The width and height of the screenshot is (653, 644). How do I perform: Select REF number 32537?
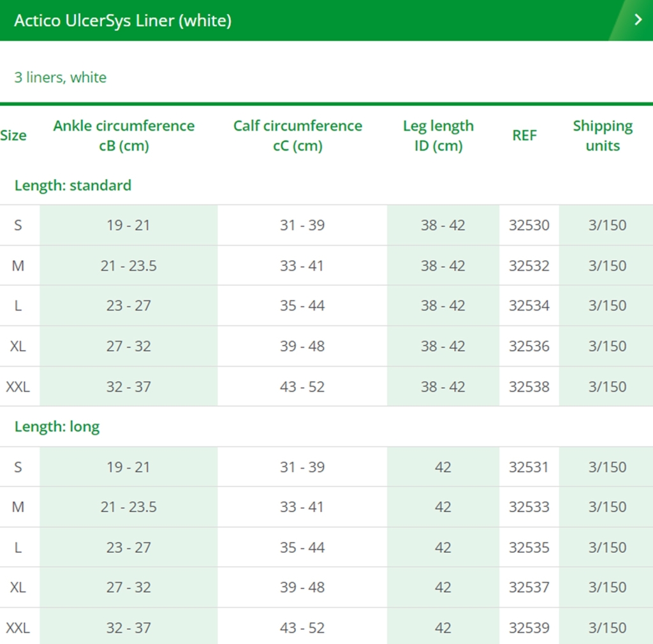(x=529, y=587)
